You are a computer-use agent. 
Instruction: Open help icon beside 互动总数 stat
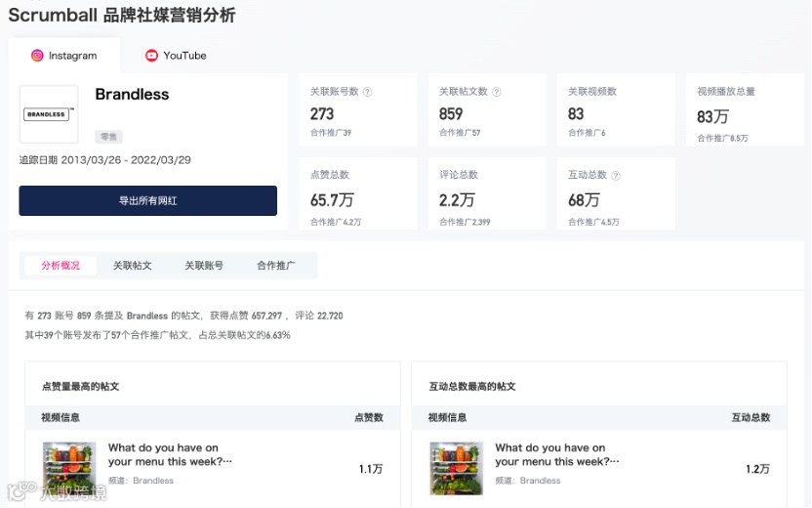point(615,175)
